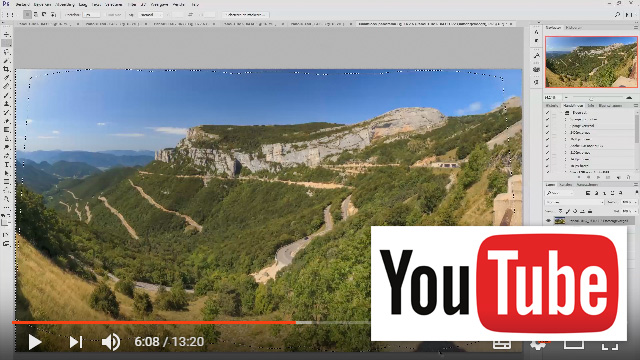This screenshot has width=640, height=360.
Task: Select the Healing Brush tool
Action: pyautogui.click(x=7, y=86)
